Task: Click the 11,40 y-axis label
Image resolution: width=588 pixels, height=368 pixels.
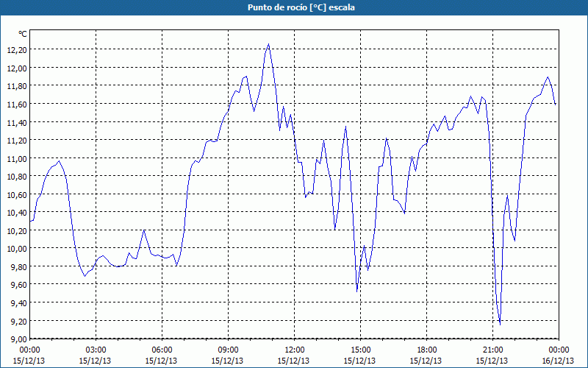Action: [17, 122]
